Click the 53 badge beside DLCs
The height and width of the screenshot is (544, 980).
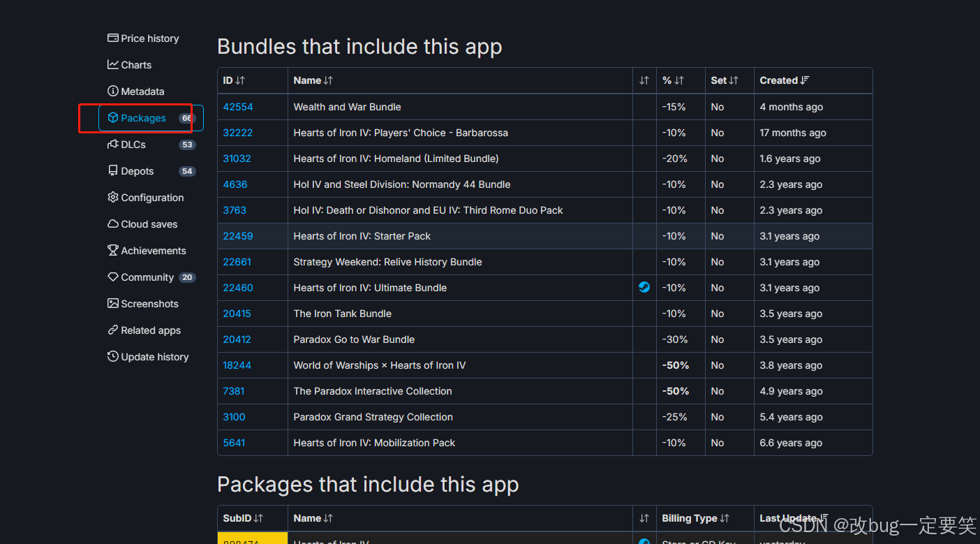186,145
